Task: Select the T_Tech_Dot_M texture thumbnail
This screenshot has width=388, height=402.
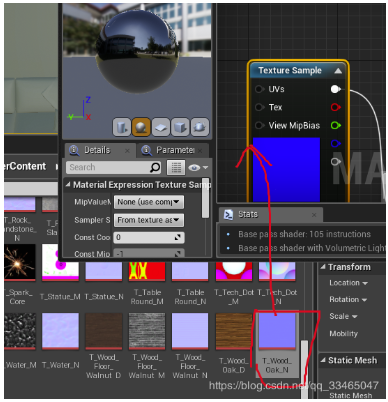Action: tap(234, 271)
